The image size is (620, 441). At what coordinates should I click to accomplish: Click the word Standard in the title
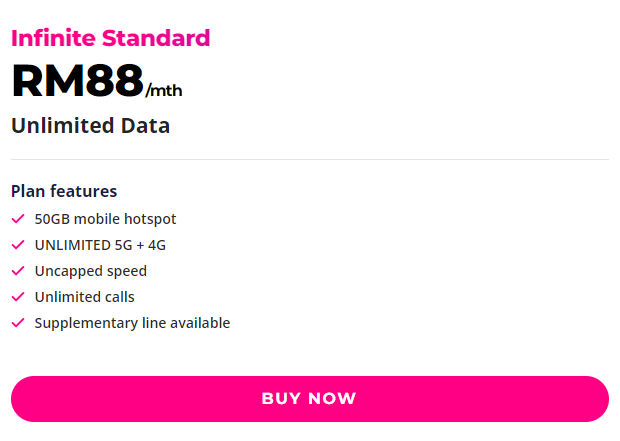tap(156, 38)
